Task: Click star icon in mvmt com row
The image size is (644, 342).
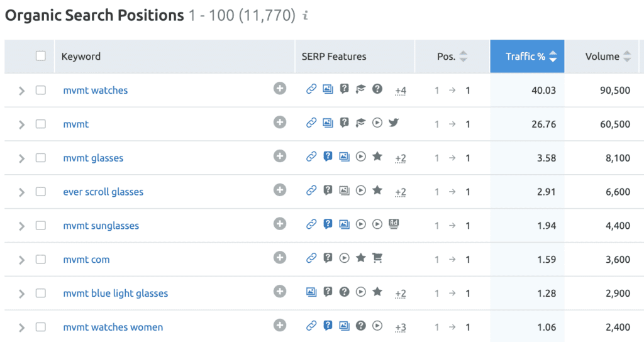Action: (x=360, y=257)
